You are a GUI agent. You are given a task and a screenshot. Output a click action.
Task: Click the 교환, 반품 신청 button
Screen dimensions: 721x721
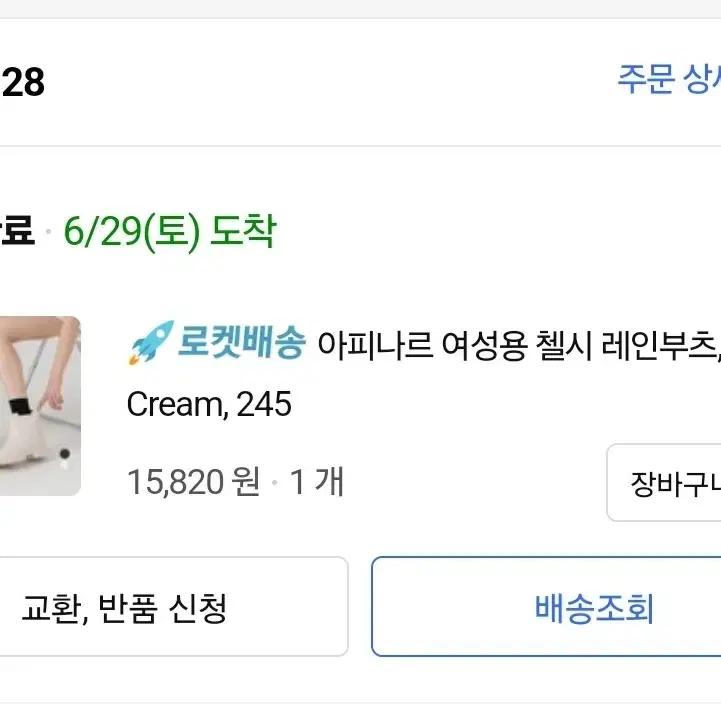pos(174,607)
